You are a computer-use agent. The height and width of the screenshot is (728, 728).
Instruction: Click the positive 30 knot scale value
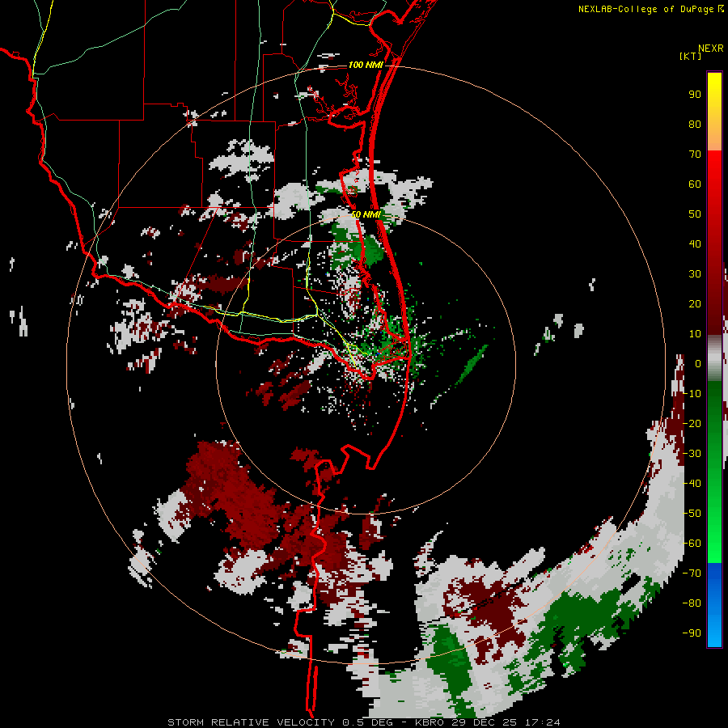(695, 274)
